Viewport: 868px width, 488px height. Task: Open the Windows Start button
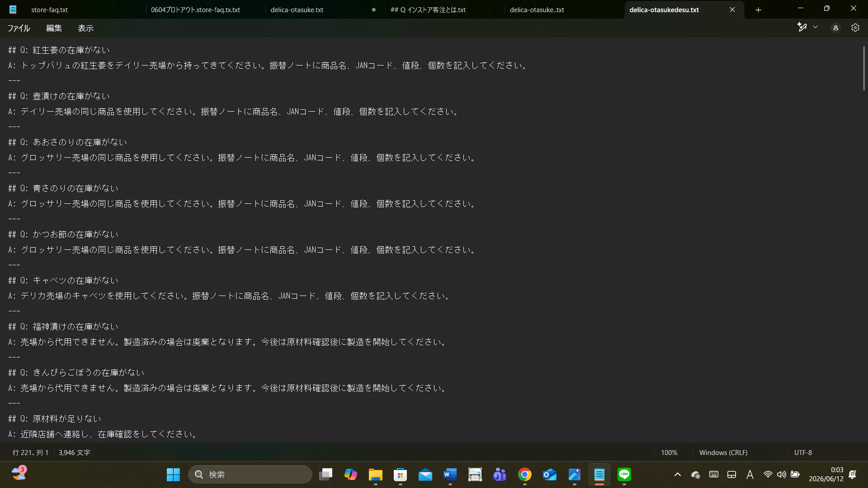coord(173,474)
